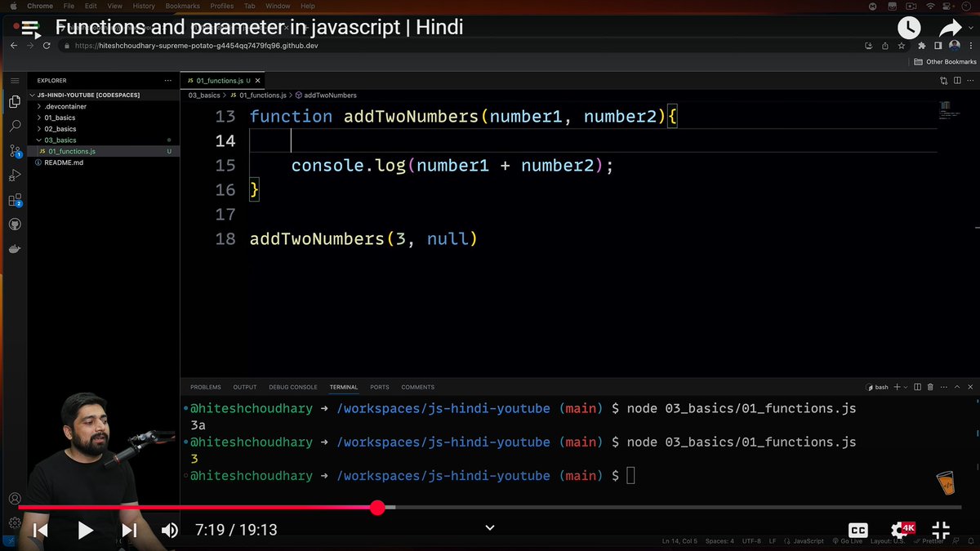The height and width of the screenshot is (551, 980).
Task: Collapse the 03_basics folder
Action: pos(60,140)
